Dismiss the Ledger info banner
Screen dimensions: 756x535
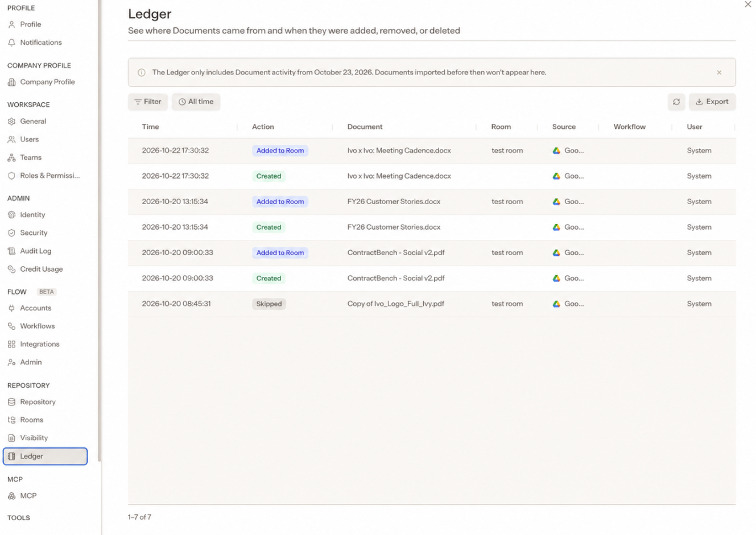(719, 73)
